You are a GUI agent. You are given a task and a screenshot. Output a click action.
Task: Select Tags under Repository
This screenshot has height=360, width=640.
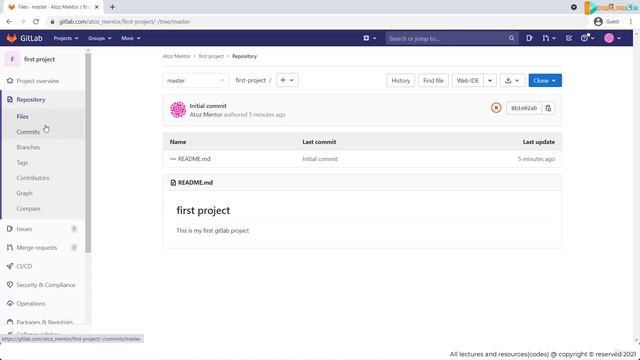pos(22,162)
